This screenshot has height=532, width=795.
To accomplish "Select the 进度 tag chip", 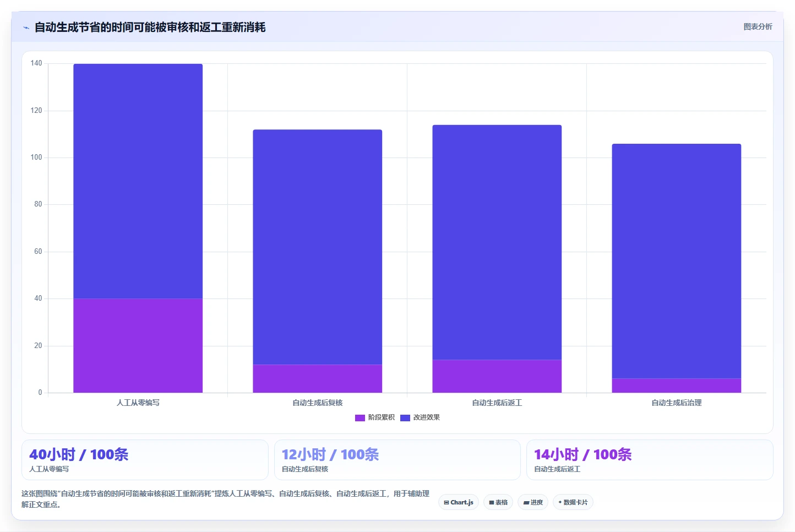I will pyautogui.click(x=533, y=502).
